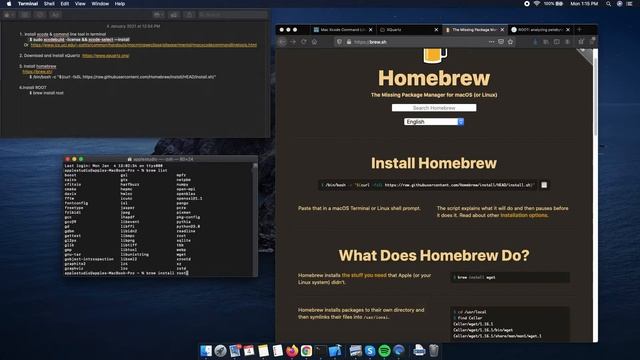The image size is (640, 360).
Task: Go back in the Firefox window
Action: pyautogui.click(x=282, y=42)
